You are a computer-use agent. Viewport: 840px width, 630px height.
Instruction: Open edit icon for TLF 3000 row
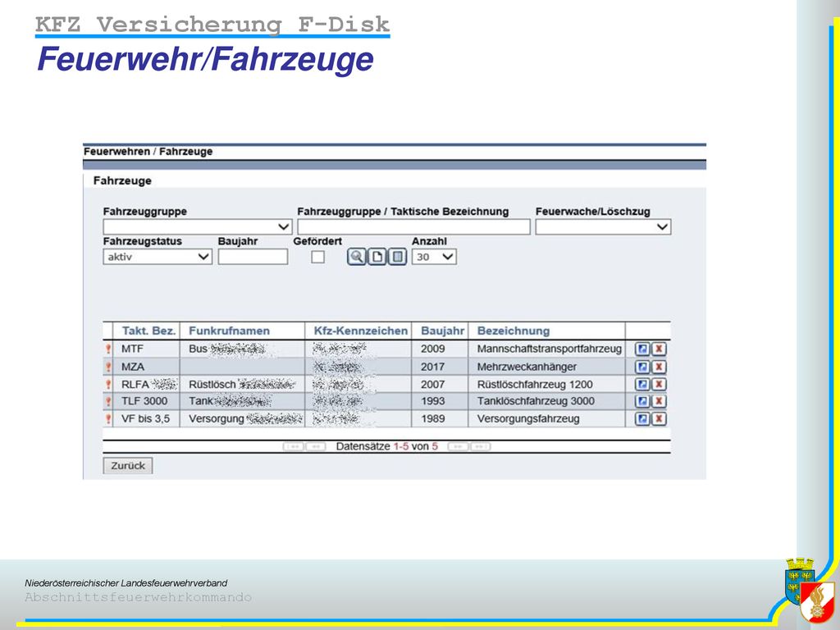coord(642,401)
